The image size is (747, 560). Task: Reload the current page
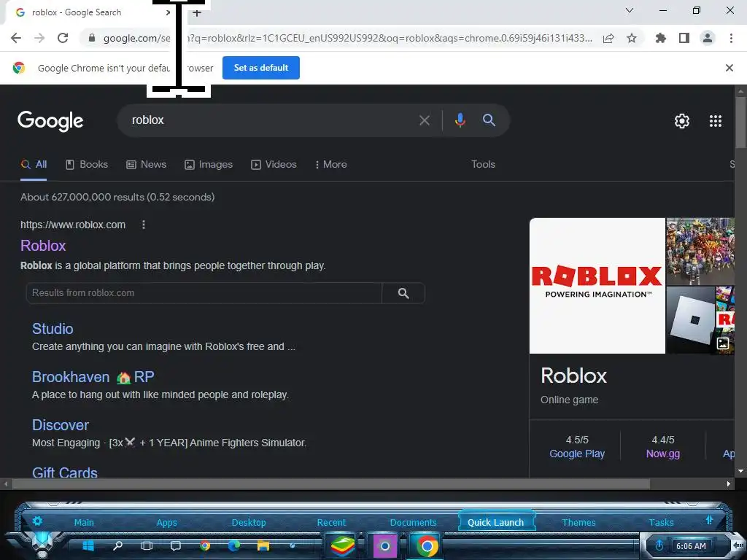click(x=63, y=38)
